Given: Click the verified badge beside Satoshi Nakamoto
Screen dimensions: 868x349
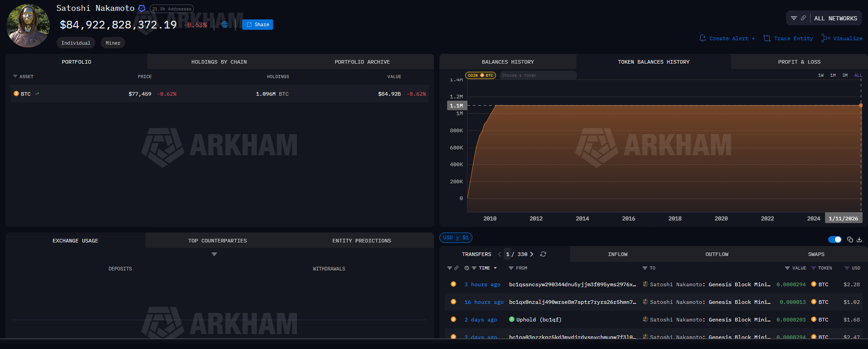Looking at the screenshot, I should coord(142,9).
